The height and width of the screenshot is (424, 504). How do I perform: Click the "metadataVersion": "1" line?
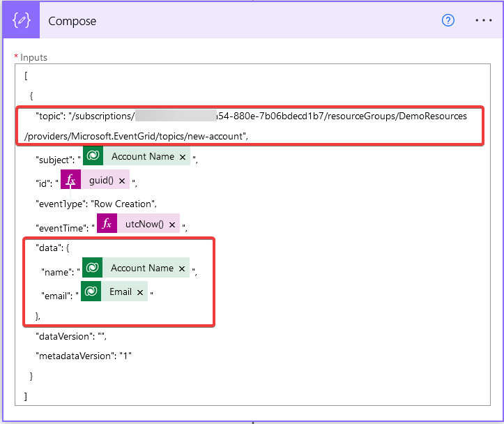click(x=84, y=356)
